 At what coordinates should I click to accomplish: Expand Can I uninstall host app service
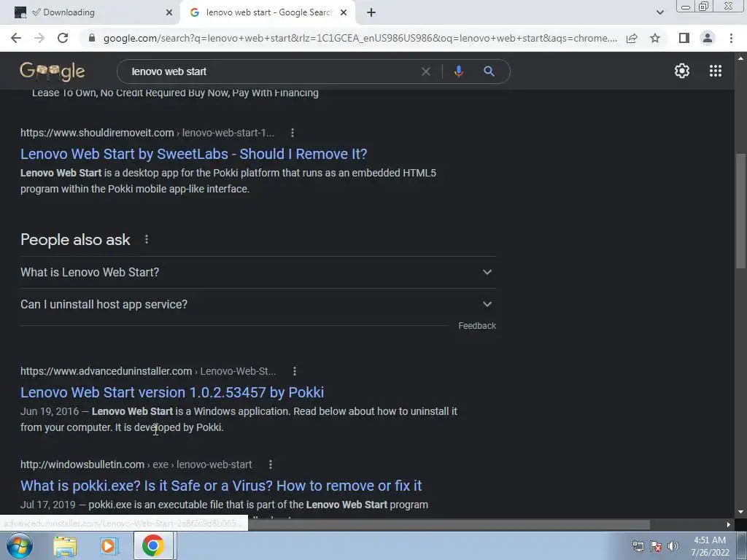tap(258, 304)
